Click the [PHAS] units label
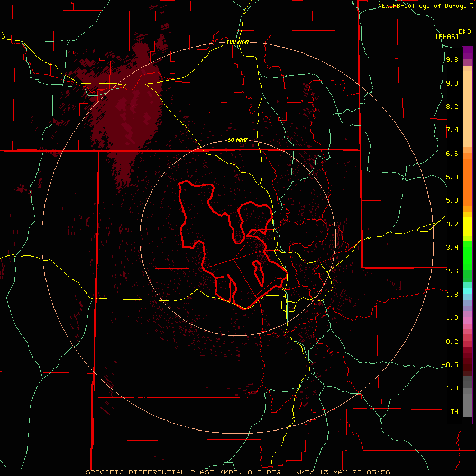This screenshot has height=476, width=476. click(x=447, y=37)
